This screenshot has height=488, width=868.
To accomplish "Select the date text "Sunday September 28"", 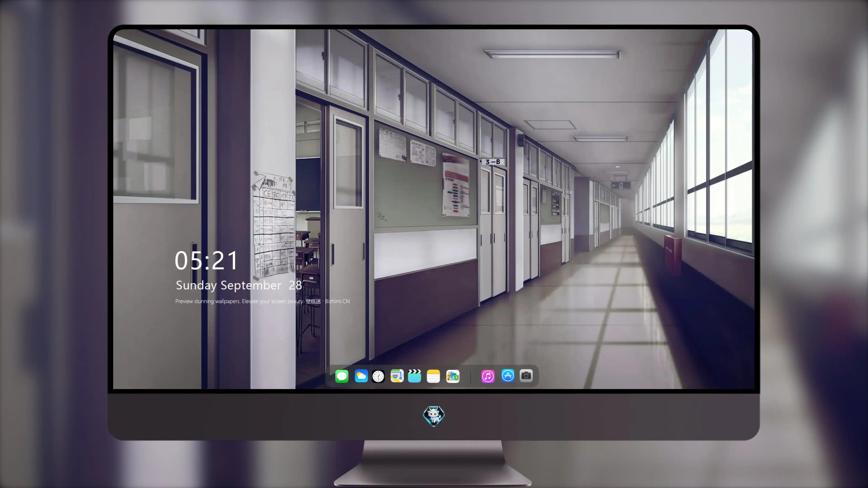I will pos(239,285).
